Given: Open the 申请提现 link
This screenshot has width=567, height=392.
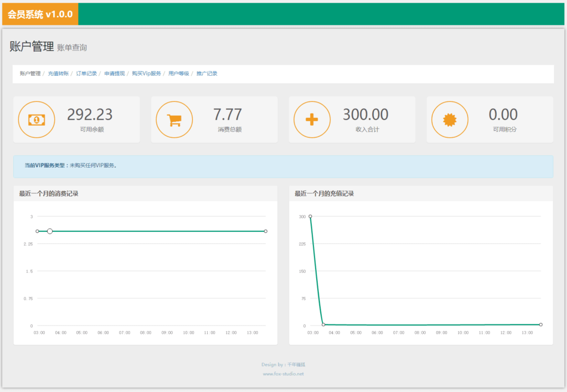Looking at the screenshot, I should (115, 74).
